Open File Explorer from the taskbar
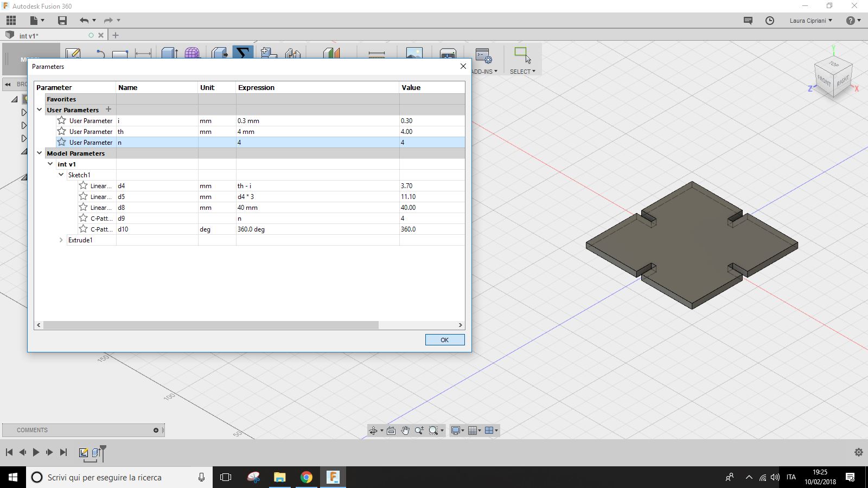The image size is (868, 488). [280, 477]
